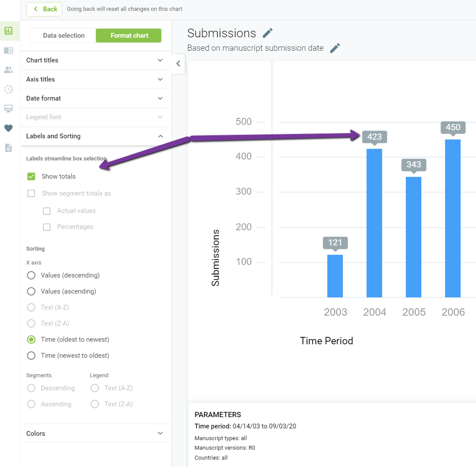The height and width of the screenshot is (467, 476).
Task: Collapse the side panel with the arrow
Action: click(179, 63)
